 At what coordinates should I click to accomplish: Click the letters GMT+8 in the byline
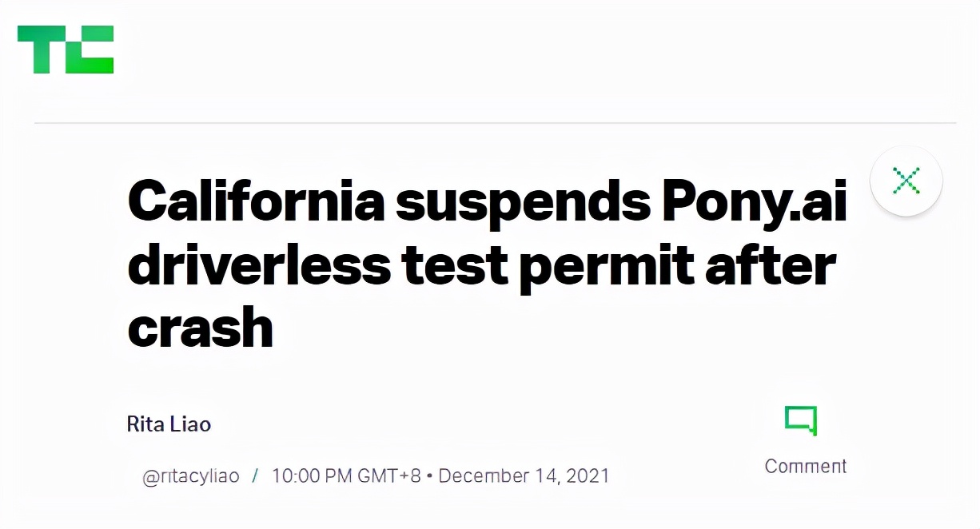[388, 476]
